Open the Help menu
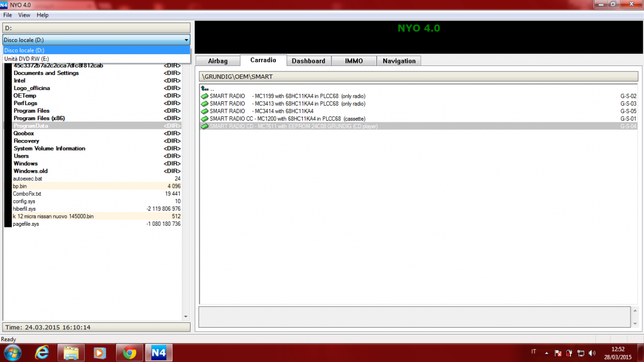 42,15
